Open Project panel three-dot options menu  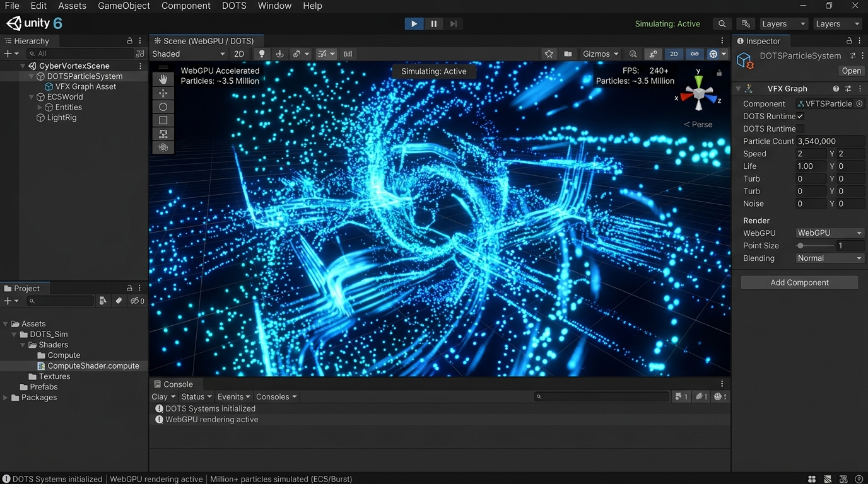[x=140, y=288]
